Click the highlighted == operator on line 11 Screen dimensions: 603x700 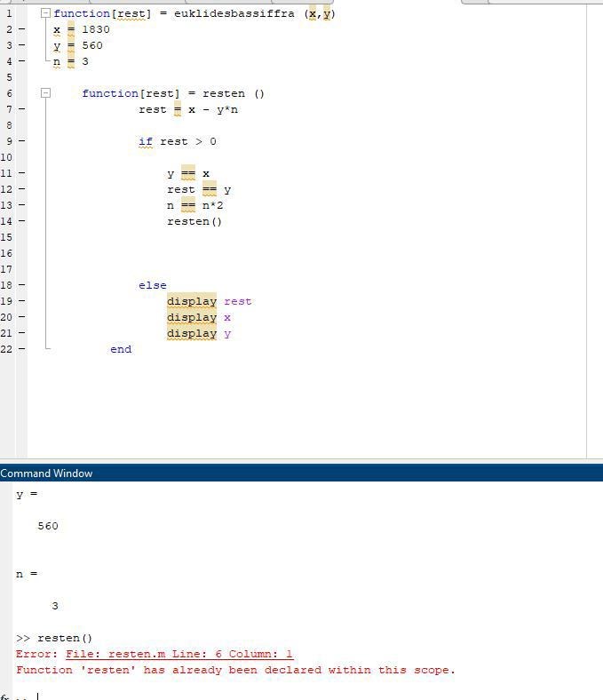tap(188, 173)
